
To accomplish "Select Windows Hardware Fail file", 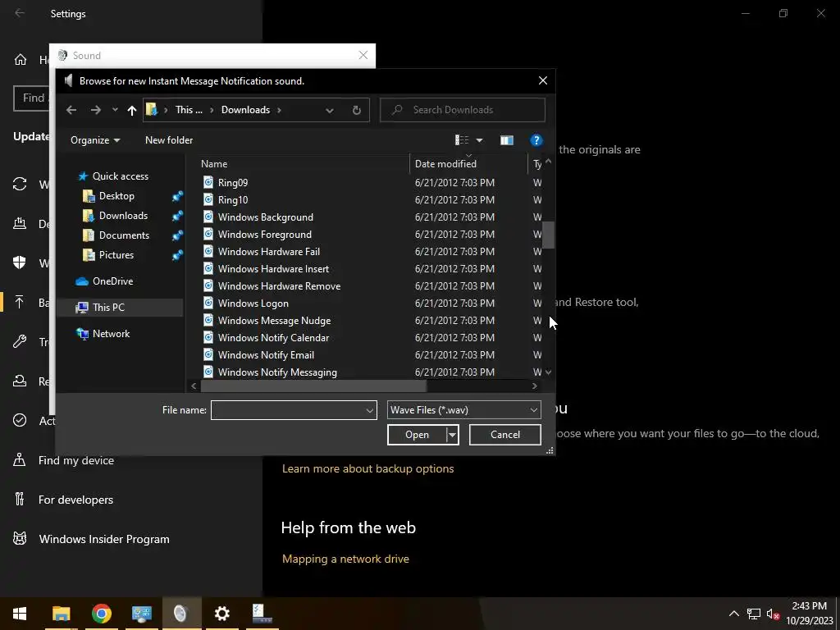I will (x=269, y=251).
